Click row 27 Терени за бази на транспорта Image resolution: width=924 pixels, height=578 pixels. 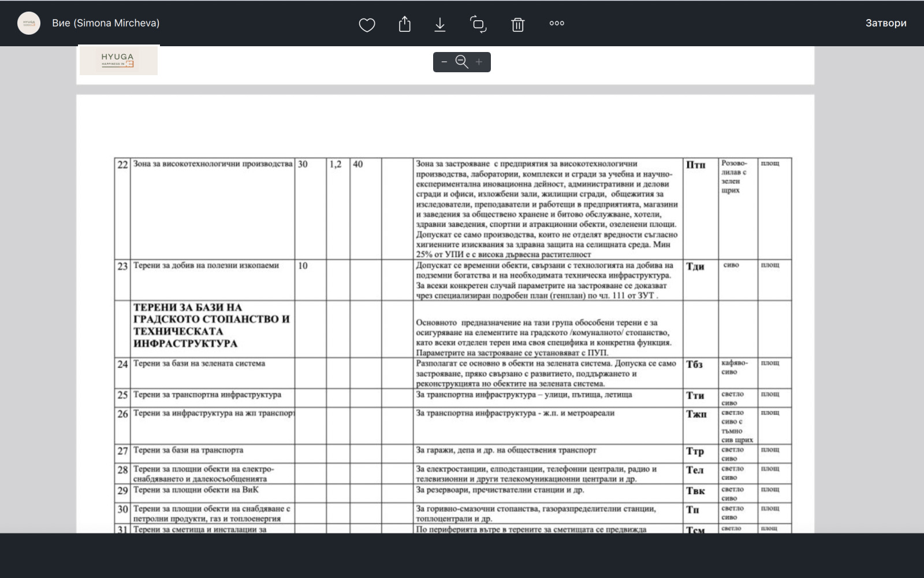click(188, 450)
